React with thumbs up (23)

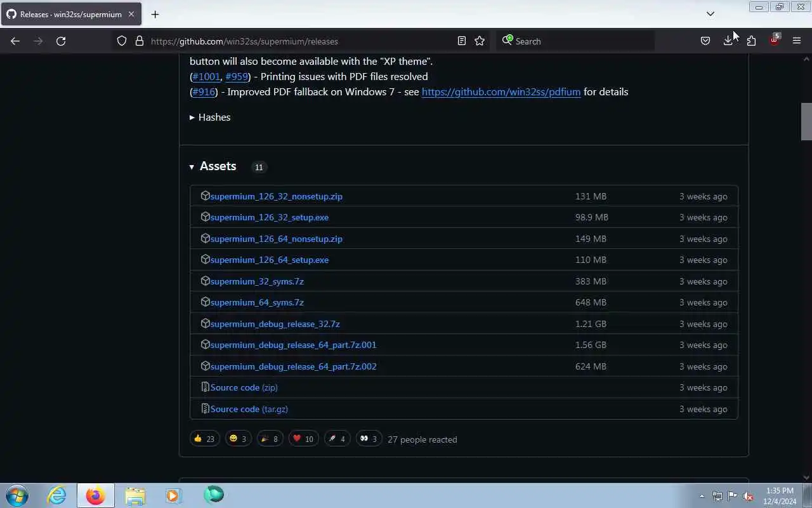(204, 439)
